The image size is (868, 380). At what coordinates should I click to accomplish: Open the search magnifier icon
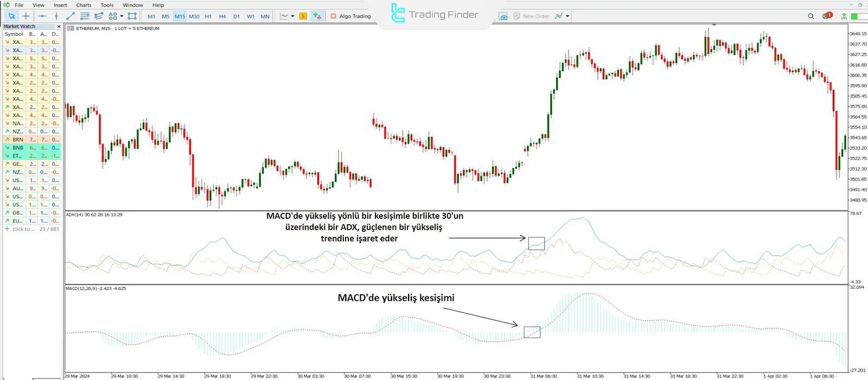pos(811,16)
